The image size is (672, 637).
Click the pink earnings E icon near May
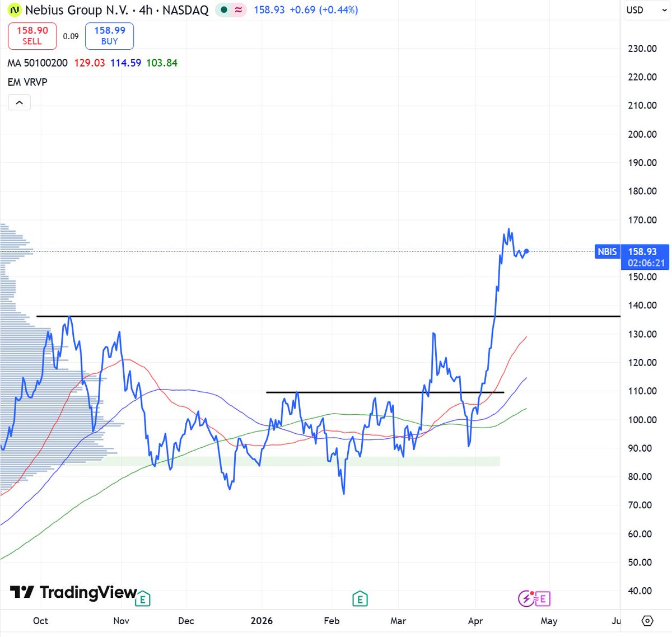543,598
